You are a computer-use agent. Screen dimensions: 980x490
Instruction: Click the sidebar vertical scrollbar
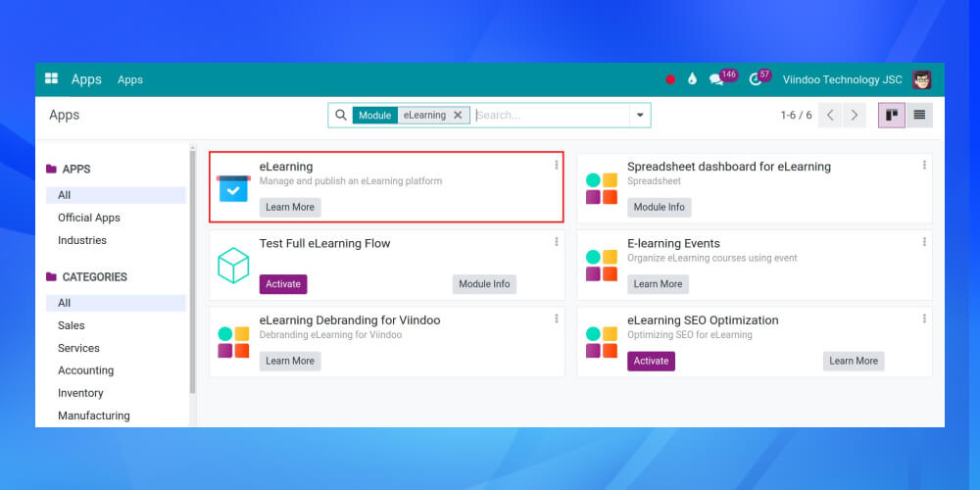point(192,271)
